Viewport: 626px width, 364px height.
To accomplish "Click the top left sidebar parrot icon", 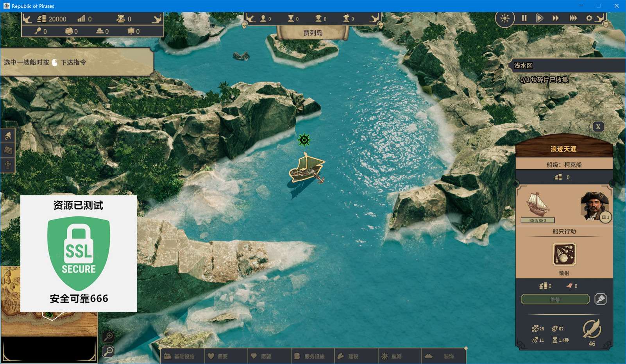I will coord(8,136).
